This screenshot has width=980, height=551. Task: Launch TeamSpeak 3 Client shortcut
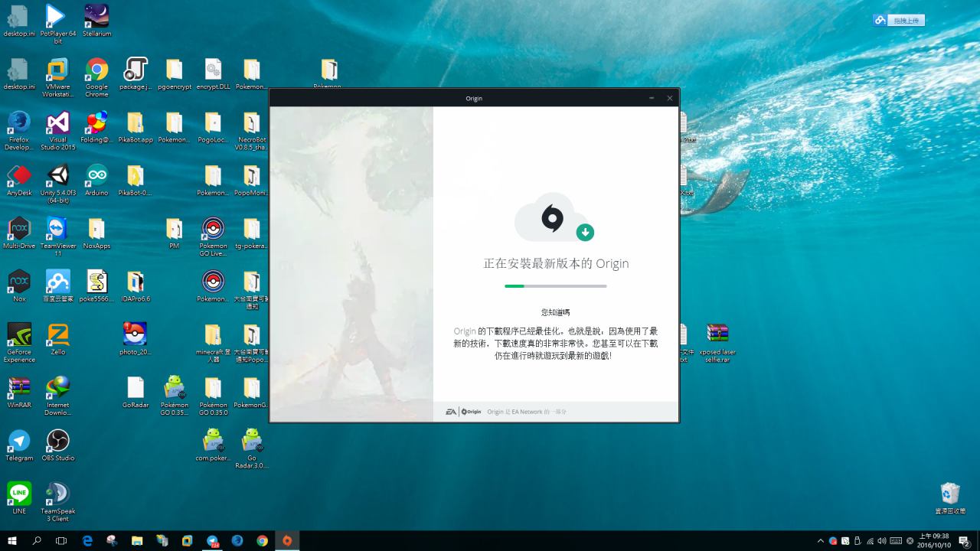tap(58, 500)
